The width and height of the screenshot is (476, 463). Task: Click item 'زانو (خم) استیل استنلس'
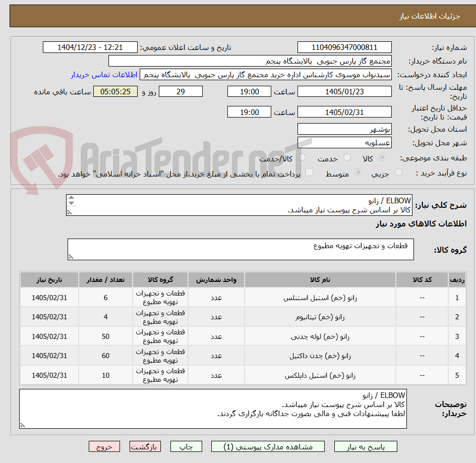pyautogui.click(x=320, y=298)
